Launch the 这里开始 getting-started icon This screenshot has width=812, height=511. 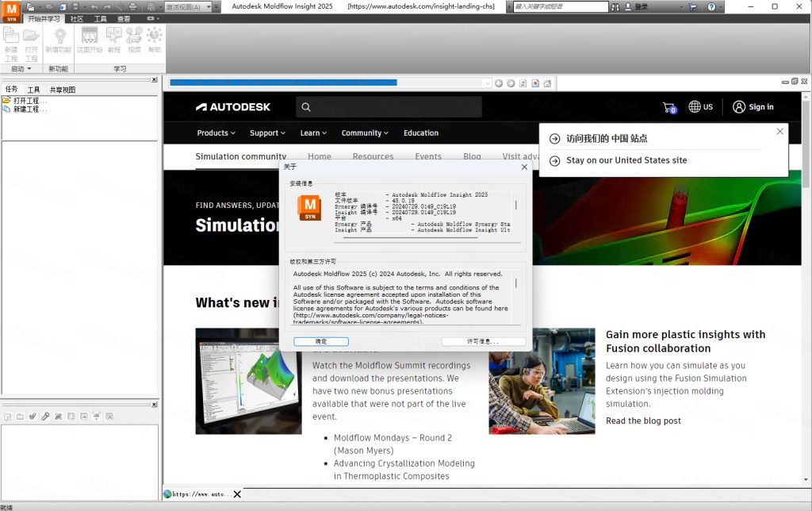coord(89,38)
